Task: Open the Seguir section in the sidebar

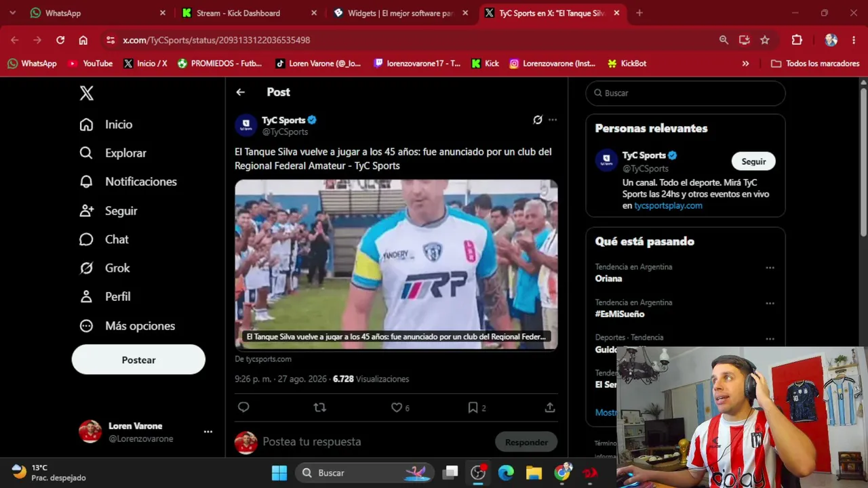Action: [108, 211]
